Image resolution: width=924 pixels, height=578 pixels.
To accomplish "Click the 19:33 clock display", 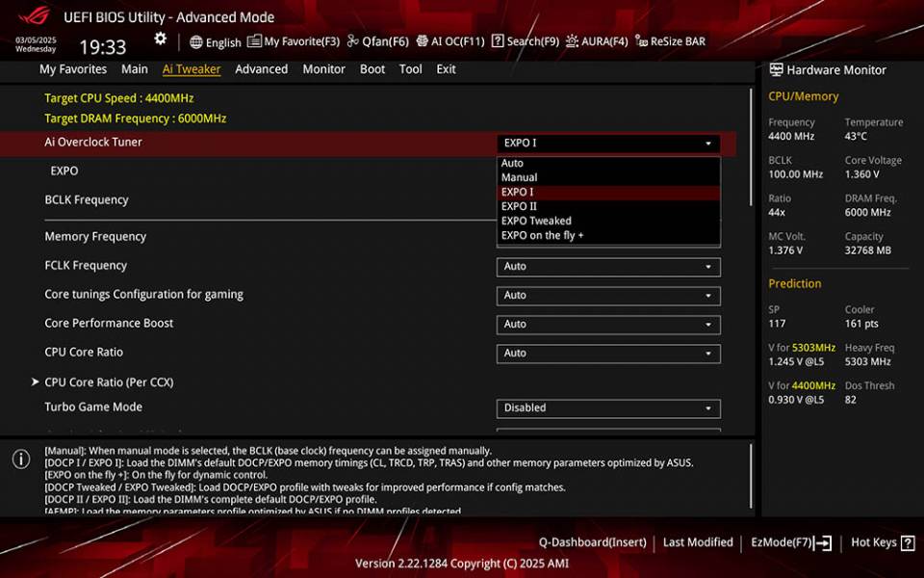I will (x=103, y=47).
